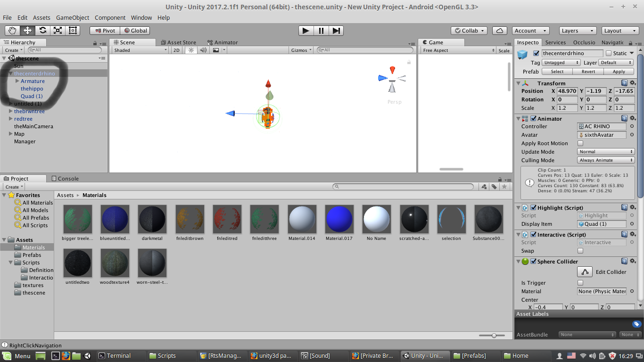644x362 pixels.
Task: Collapse the Scripts folder
Action: (11, 263)
